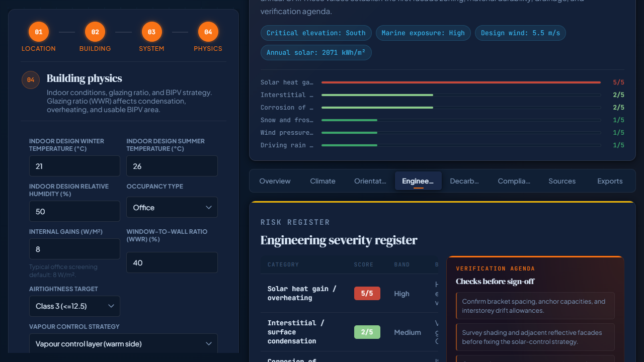
Task: Click the Design wind: 5.5 m/s chip
Action: [520, 33]
